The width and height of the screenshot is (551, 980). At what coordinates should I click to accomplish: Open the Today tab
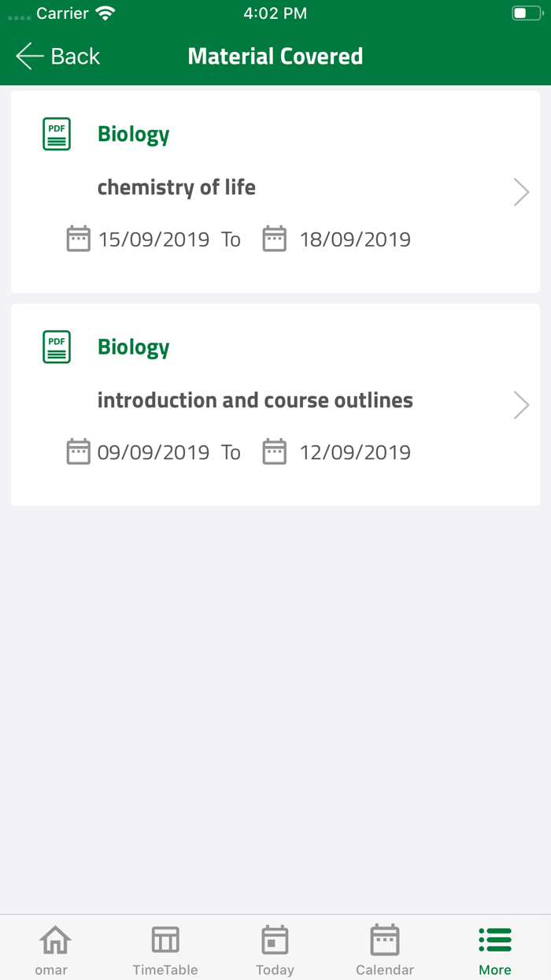click(275, 949)
